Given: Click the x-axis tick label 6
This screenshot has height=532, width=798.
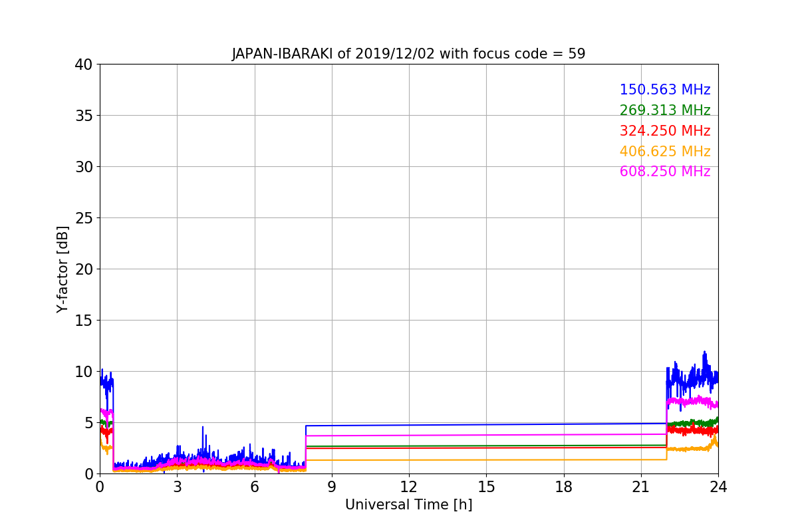Looking at the screenshot, I should click(254, 487).
